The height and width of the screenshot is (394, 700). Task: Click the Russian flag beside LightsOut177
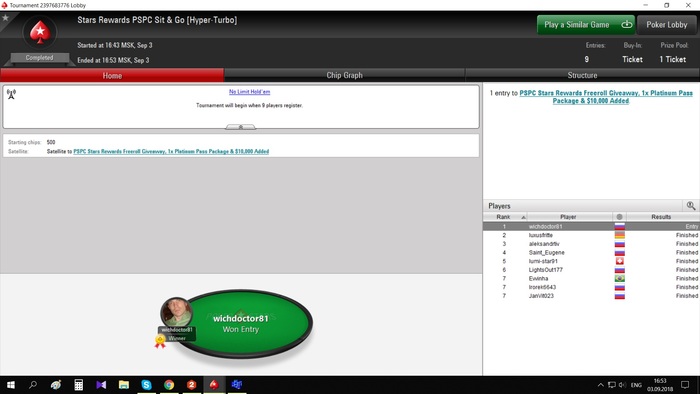[x=620, y=270]
